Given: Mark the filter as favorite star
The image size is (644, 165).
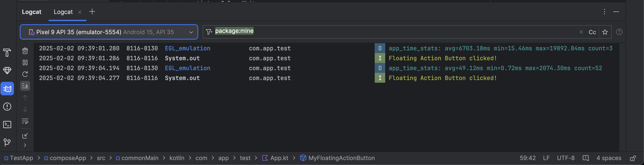Looking at the screenshot, I should point(605,32).
